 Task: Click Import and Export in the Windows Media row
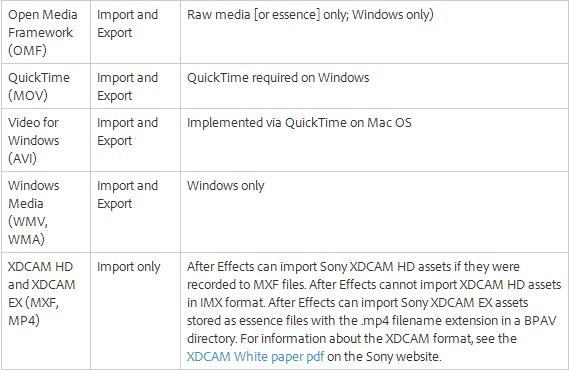tap(127, 194)
